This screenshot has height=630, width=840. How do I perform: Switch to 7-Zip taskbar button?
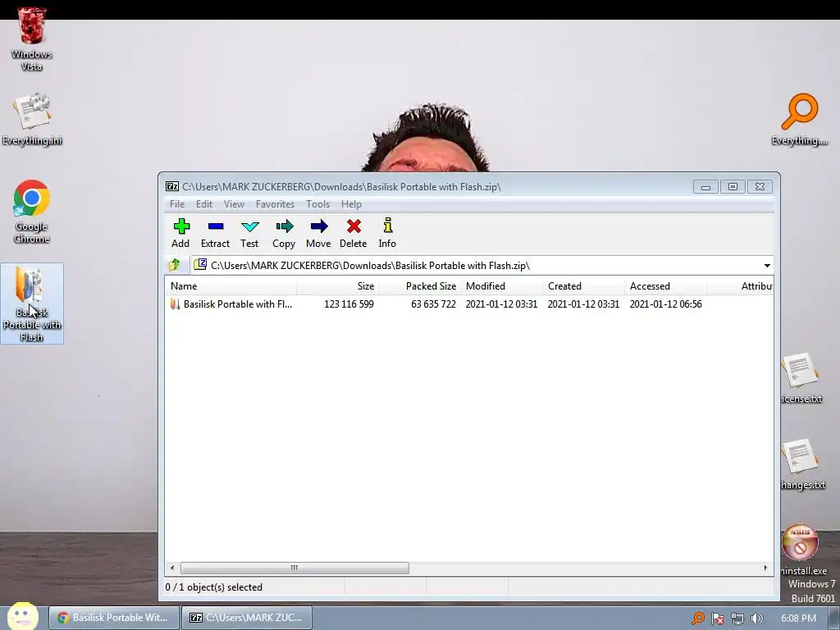[246, 618]
